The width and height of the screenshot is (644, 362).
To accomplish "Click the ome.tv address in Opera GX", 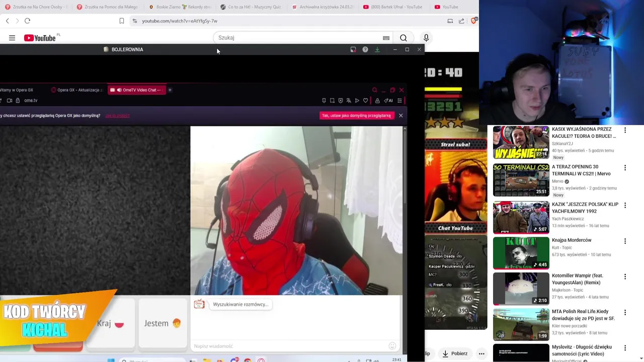I will pyautogui.click(x=31, y=101).
